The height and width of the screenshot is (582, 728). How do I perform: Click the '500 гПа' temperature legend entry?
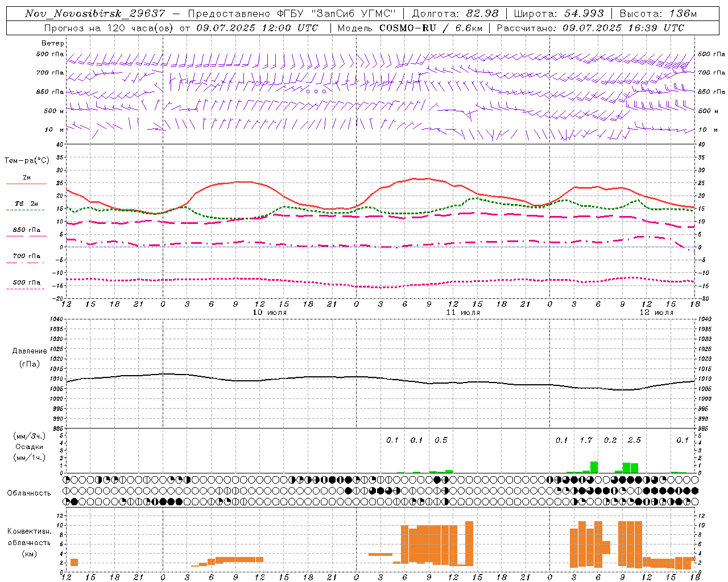(x=27, y=282)
